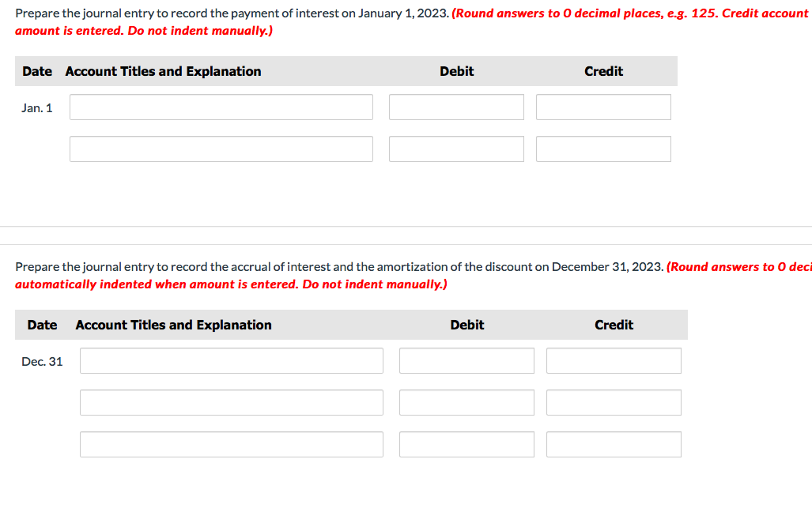
Task: Select the Debit field in the first Jan. 1 row
Action: (x=456, y=107)
